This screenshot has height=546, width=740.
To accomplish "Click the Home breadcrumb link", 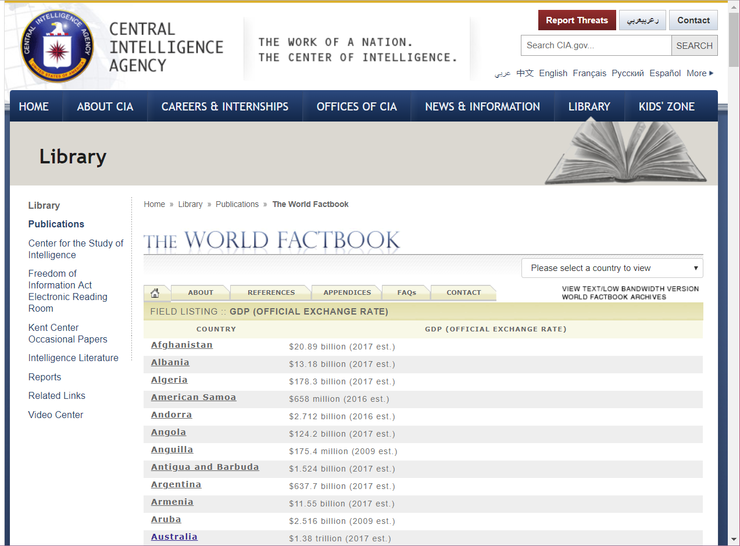I will pyautogui.click(x=154, y=204).
